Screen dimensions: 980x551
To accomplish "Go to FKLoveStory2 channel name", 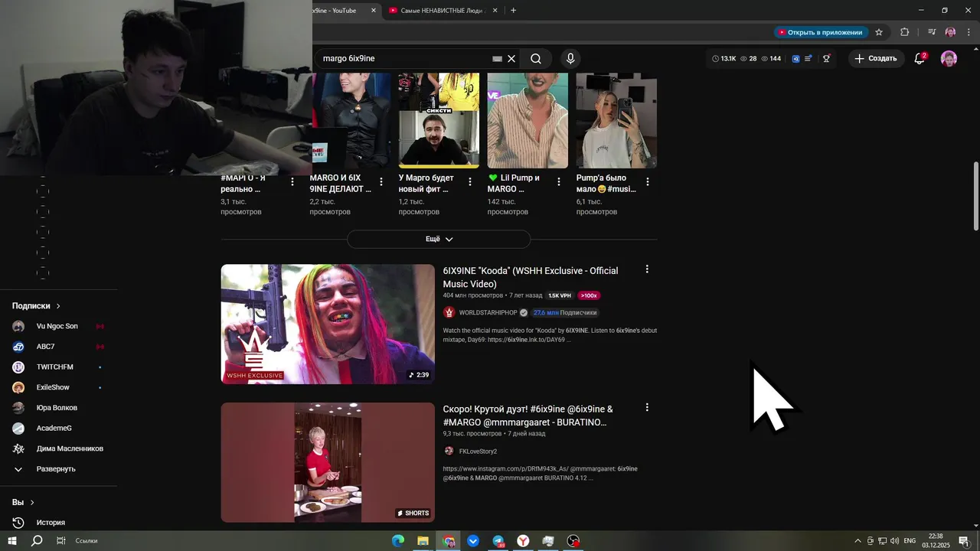I will [478, 452].
